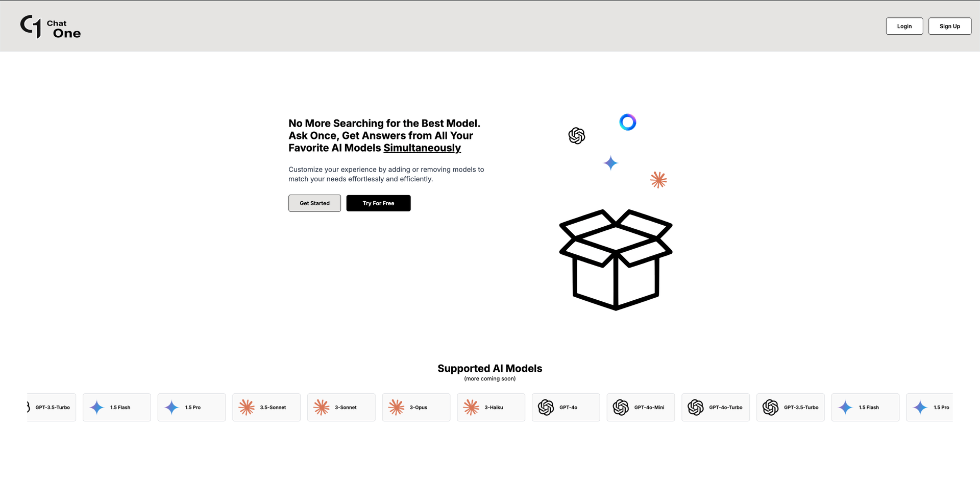The width and height of the screenshot is (980, 503).
Task: Click the underlined word Simultaneously
Action: click(422, 148)
